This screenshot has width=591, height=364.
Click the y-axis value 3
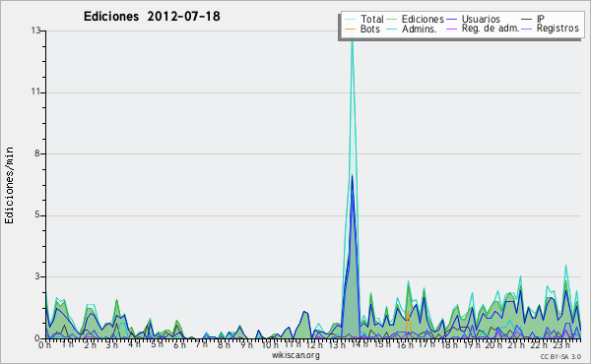click(x=37, y=276)
